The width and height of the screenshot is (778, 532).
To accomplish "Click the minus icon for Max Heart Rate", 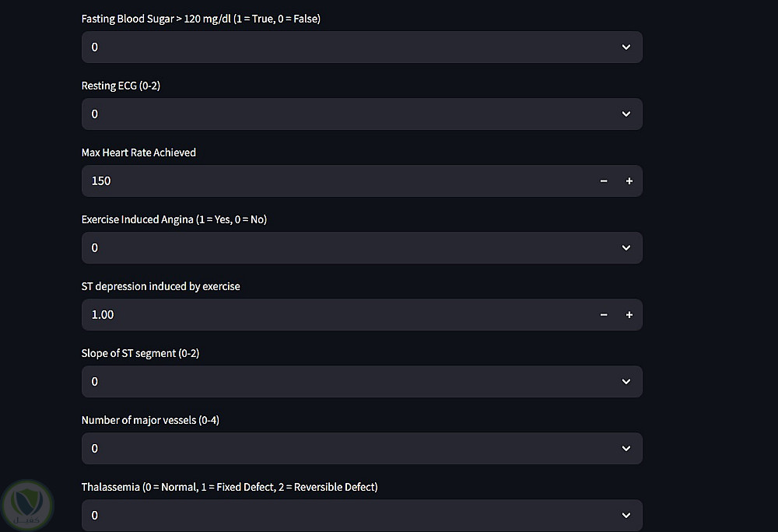I will 604,181.
